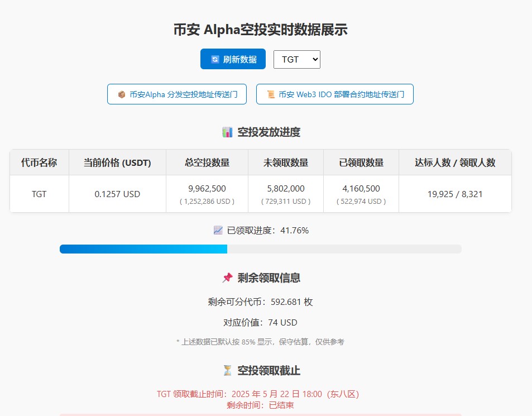
Task: Click the 总空投数量 column header
Action: [207, 162]
